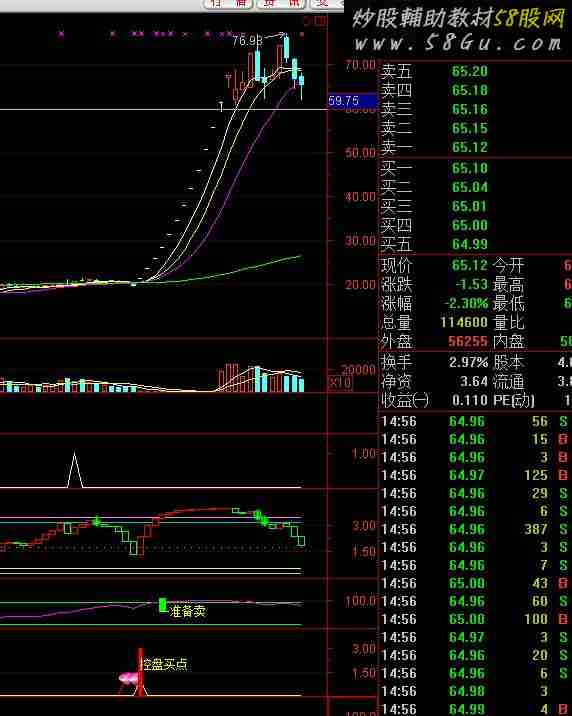
Task: Select 卖一 ask price 65.12
Action: [470, 147]
